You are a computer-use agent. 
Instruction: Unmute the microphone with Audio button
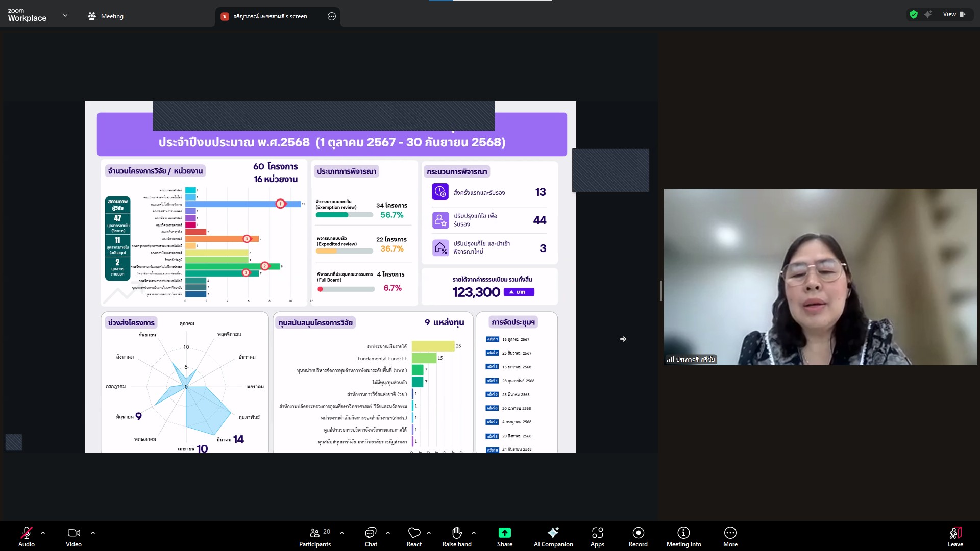(27, 536)
